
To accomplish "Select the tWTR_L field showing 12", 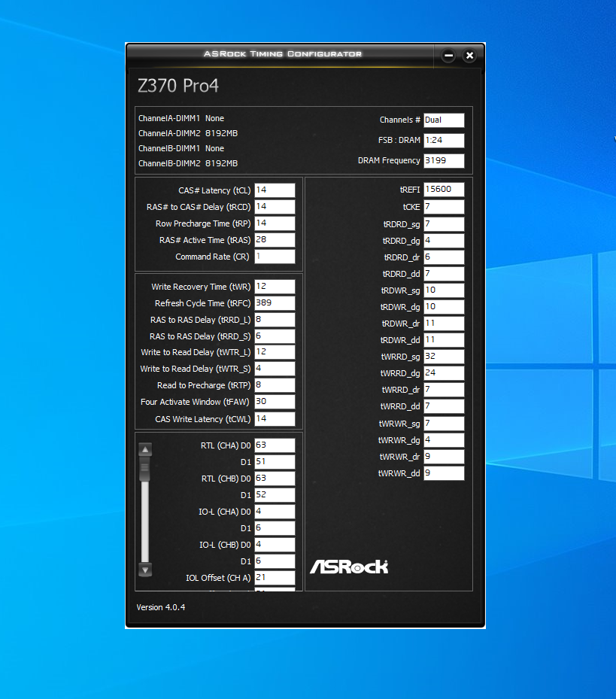I will pos(275,351).
